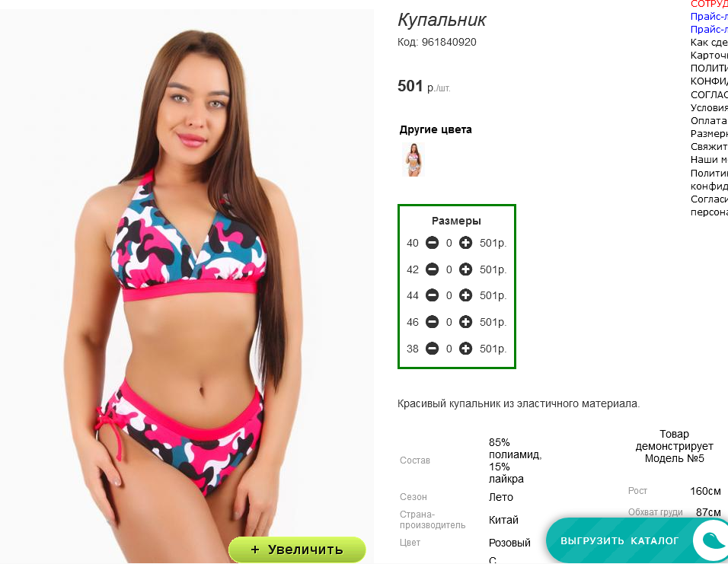Viewport: 728px width, 564px height.
Task: Click the size 40 quantity value
Action: pos(449,243)
